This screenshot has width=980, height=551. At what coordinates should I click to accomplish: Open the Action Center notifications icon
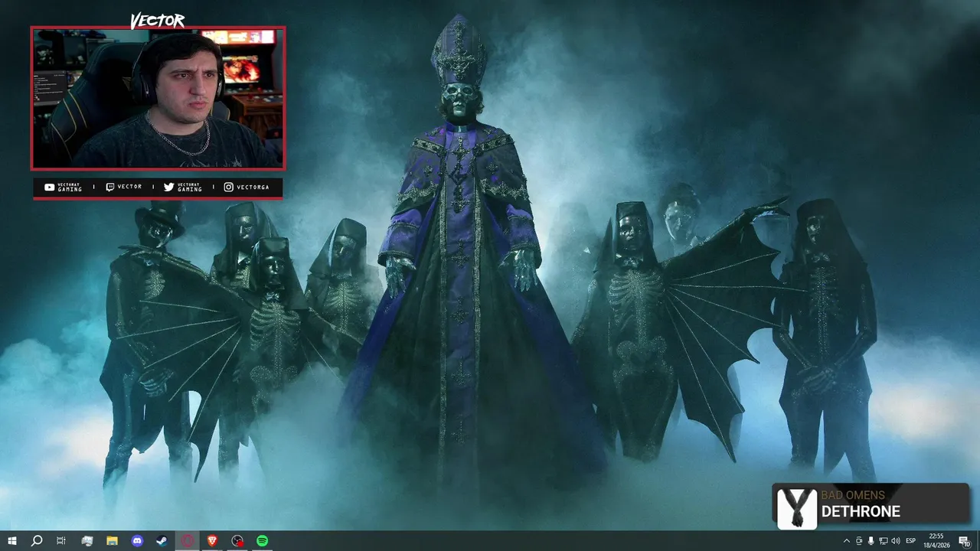965,541
